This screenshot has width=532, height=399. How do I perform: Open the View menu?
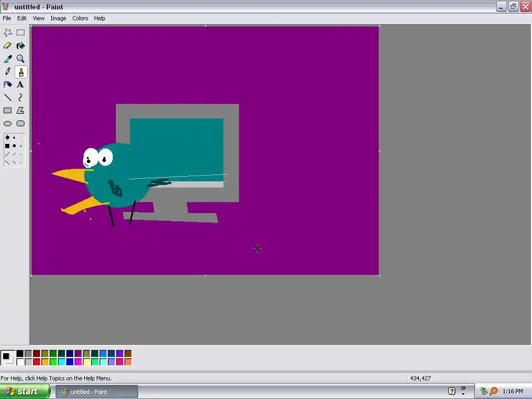click(38, 18)
